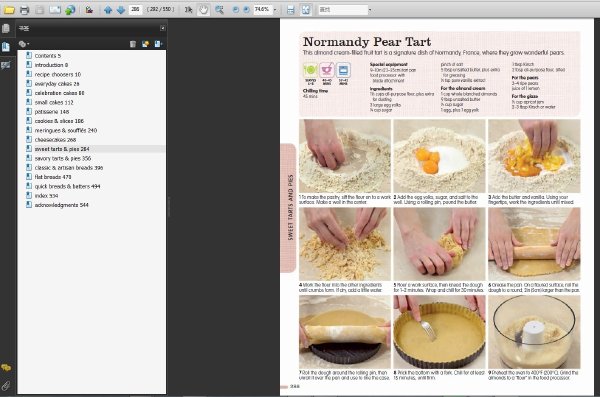The width and height of the screenshot is (600, 397).
Task: Go to next page with down arrow
Action: (121, 10)
